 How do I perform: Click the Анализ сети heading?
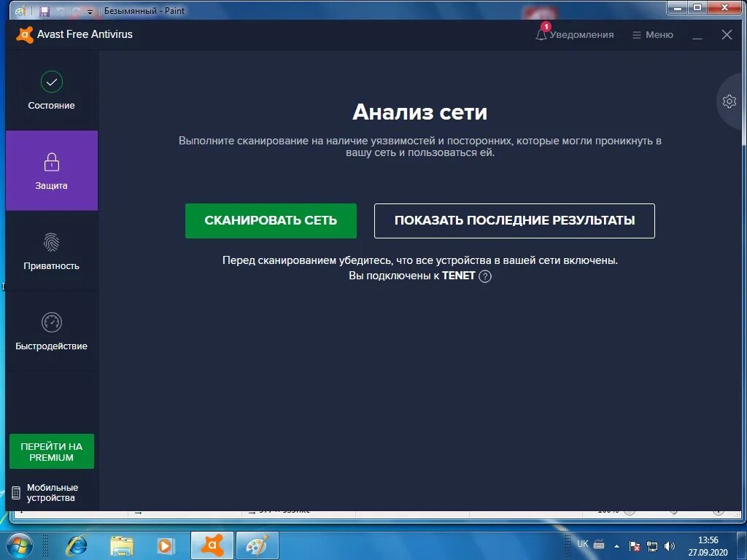419,112
